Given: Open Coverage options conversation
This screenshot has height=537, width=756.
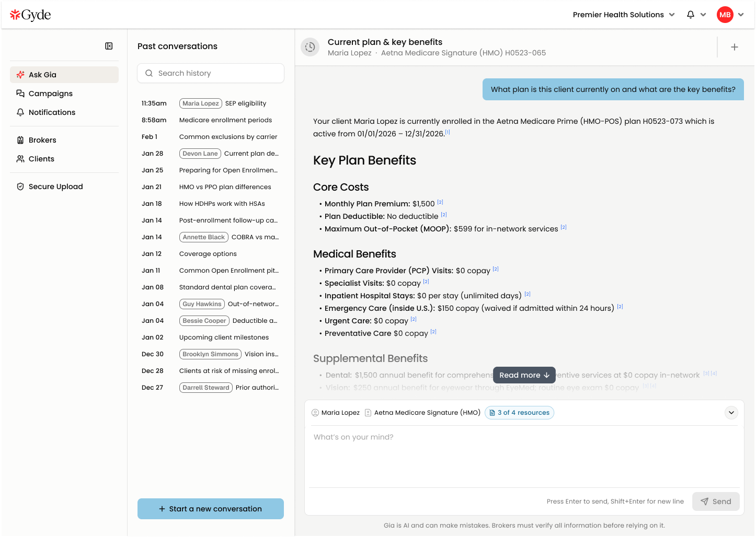Looking at the screenshot, I should 211,254.
